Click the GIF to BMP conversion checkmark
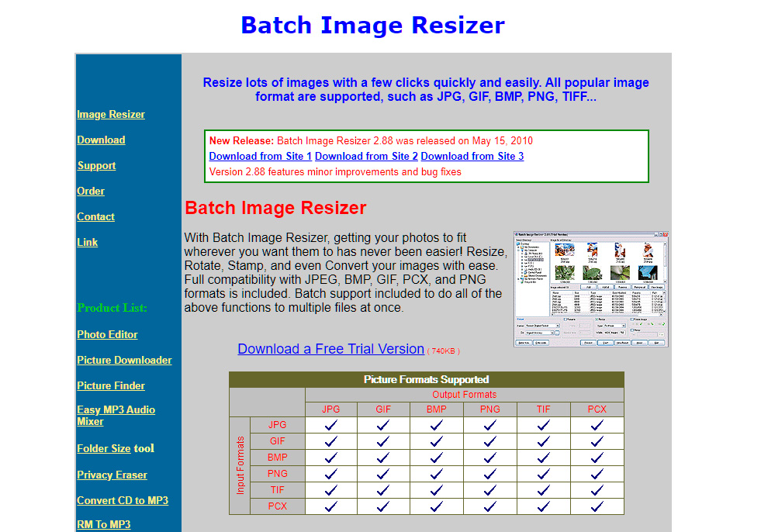 [436, 440]
